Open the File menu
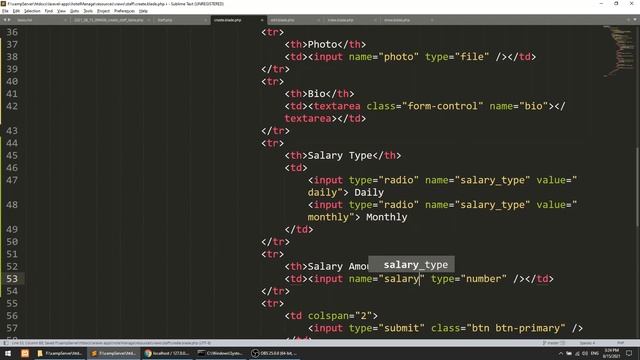This screenshot has width=640, height=360. [x=5, y=11]
